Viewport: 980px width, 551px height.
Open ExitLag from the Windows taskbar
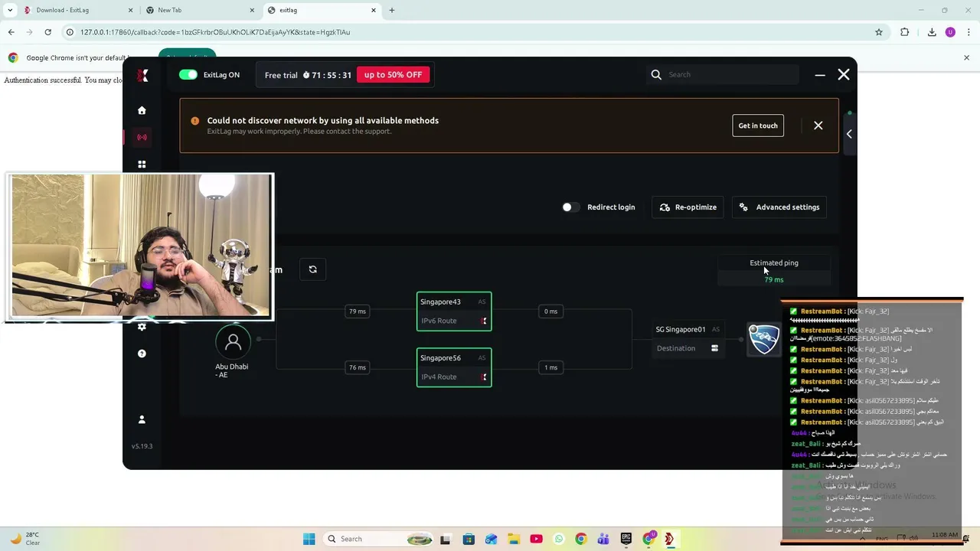(669, 539)
